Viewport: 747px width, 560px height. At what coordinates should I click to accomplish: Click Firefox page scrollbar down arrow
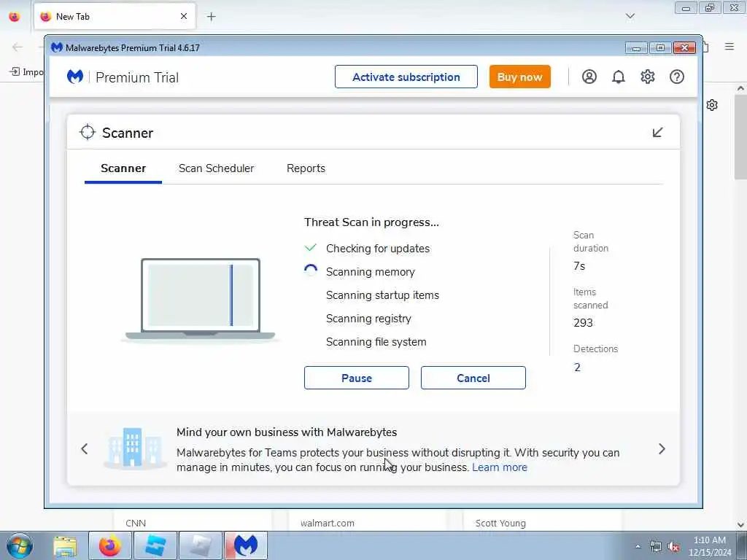[x=740, y=525]
